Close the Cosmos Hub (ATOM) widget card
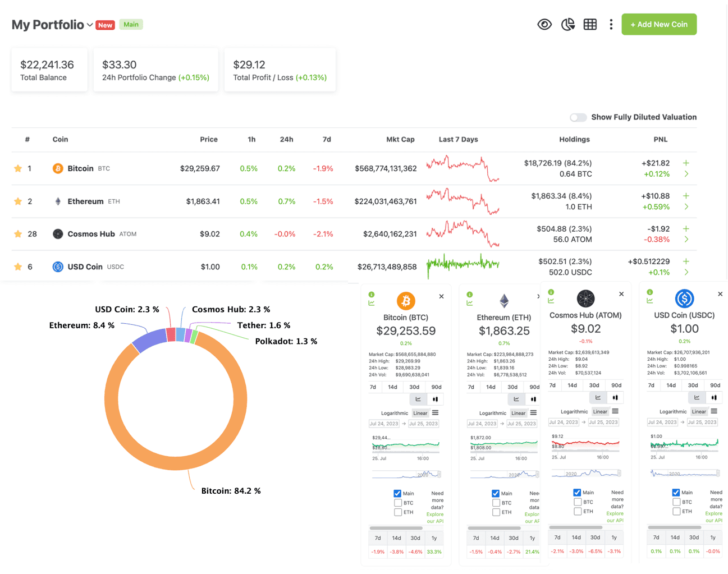Screen dimensions: 728x574 [621, 294]
